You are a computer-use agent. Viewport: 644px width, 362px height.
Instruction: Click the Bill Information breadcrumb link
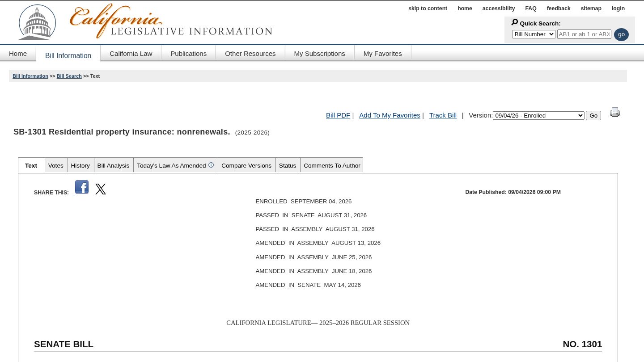[30, 76]
